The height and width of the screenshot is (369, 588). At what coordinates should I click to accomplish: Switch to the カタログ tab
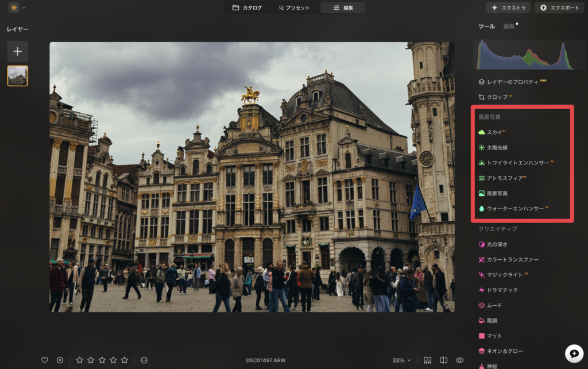[247, 7]
